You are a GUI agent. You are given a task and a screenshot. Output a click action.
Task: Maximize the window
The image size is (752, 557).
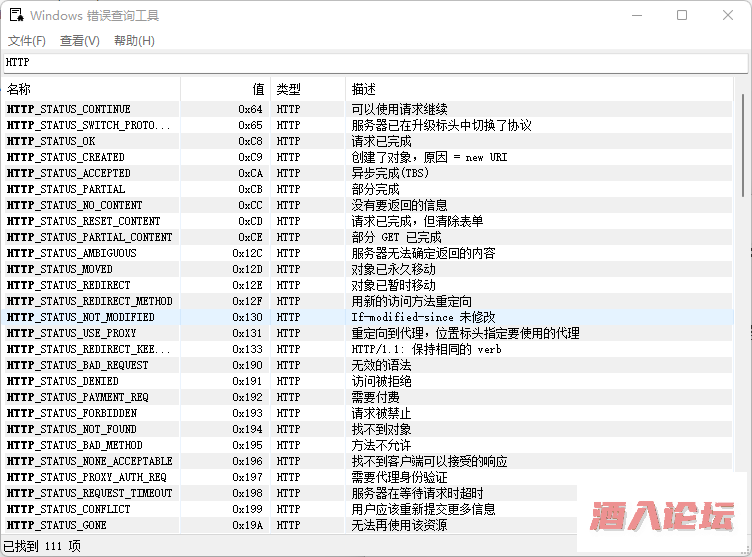[x=682, y=15]
